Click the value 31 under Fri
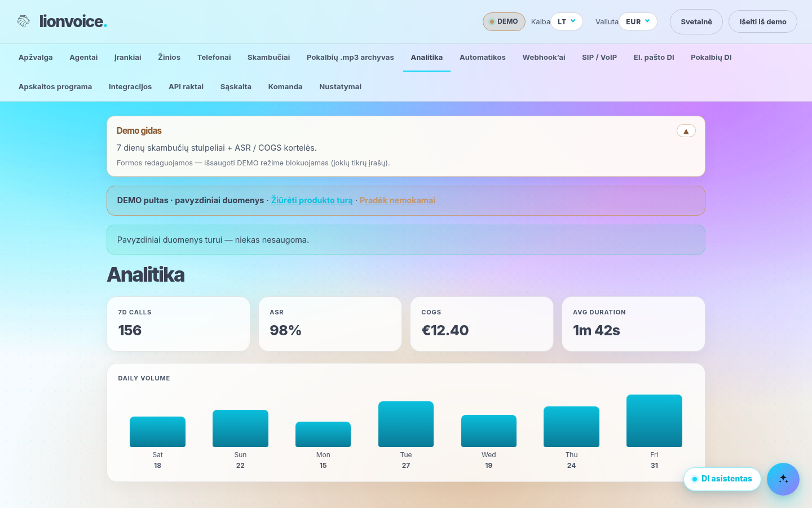This screenshot has height=508, width=812. click(x=654, y=466)
